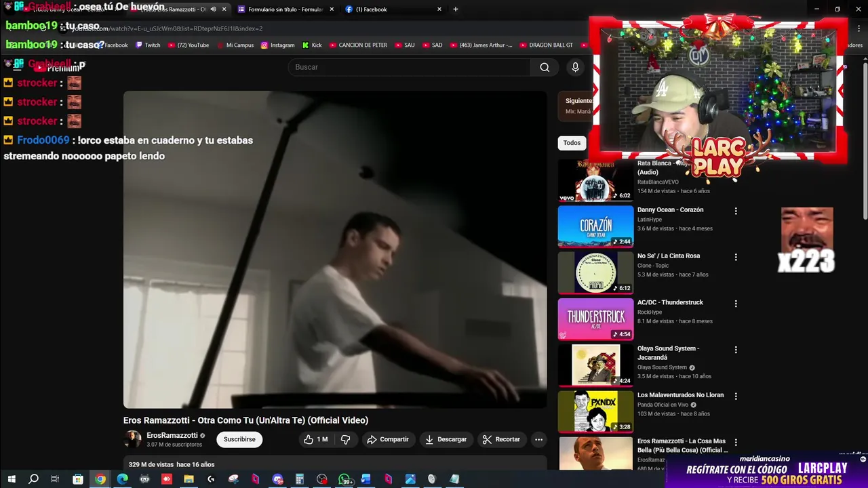
Task: Open the Instagram bookmark
Action: click(277, 45)
